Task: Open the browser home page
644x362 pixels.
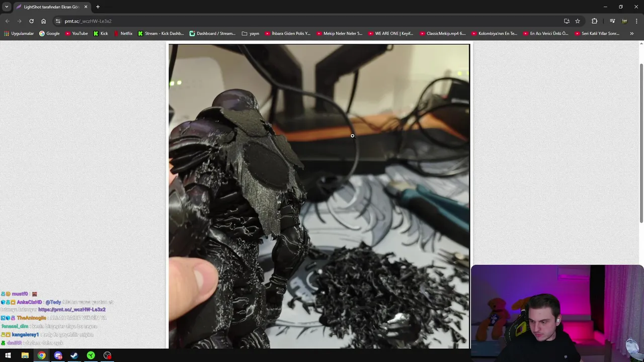Action: [43, 21]
